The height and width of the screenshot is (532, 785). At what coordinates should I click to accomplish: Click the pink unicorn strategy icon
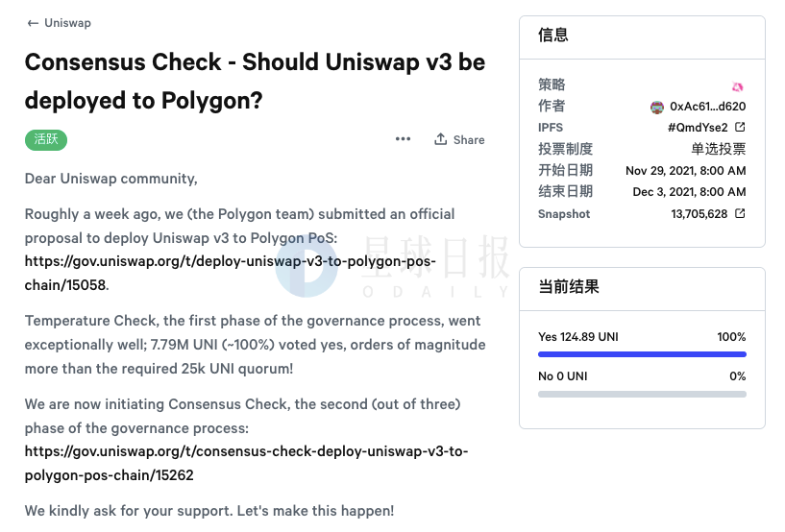tap(738, 87)
